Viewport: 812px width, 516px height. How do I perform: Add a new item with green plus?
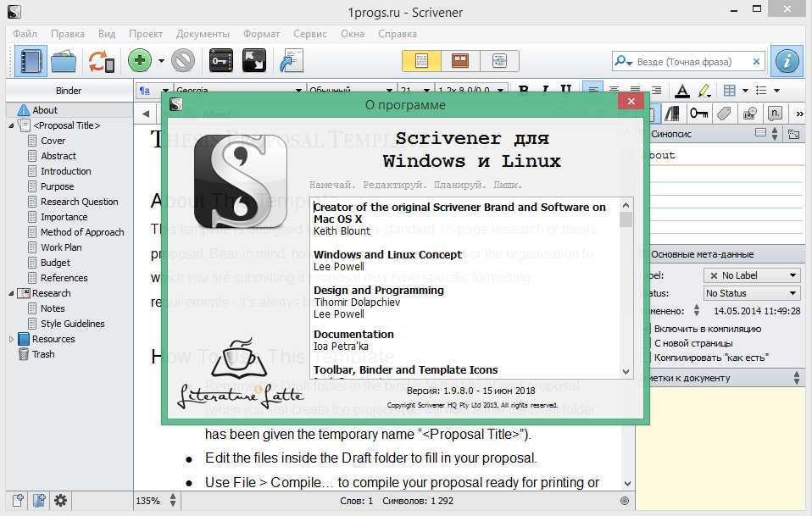pyautogui.click(x=140, y=61)
